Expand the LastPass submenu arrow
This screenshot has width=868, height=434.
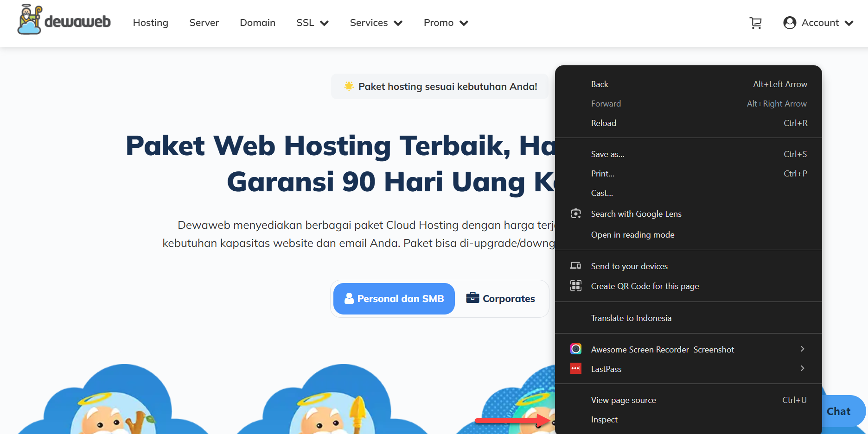coord(802,368)
